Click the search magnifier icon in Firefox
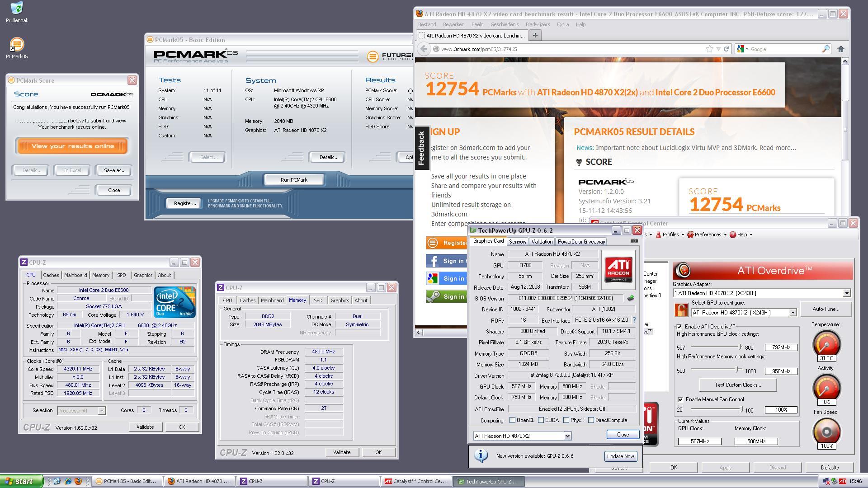Screen dimensions: 868x488 pos(826,49)
